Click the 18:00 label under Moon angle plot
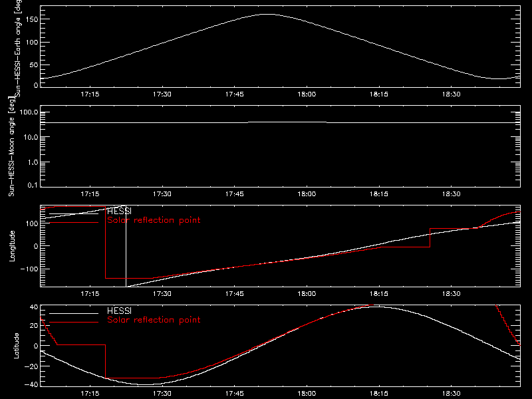Screen dimensions: 532x399 tap(307, 194)
